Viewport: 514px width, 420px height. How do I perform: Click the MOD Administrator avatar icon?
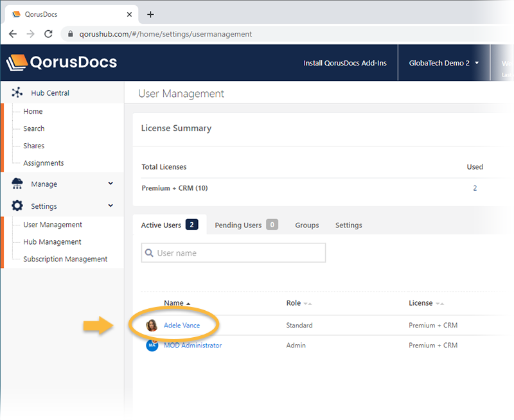[152, 346]
